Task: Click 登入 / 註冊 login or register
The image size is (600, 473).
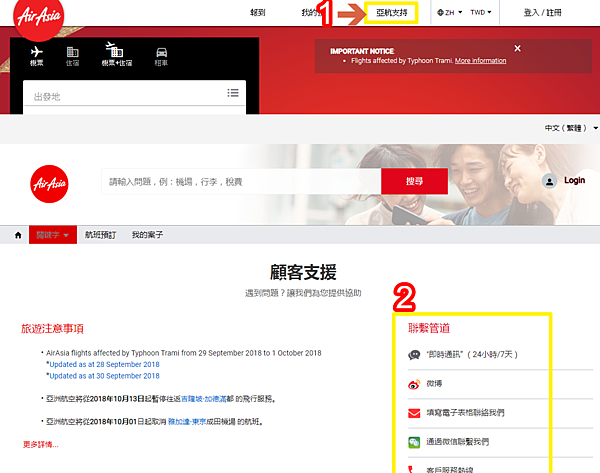Action: 543,13
